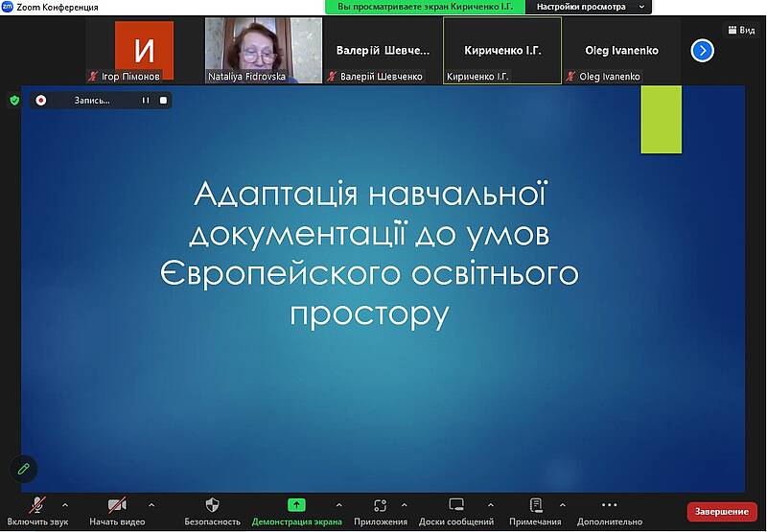Open the Приложения apps panel
Image resolution: width=767 pixels, height=532 pixels.
381,512
